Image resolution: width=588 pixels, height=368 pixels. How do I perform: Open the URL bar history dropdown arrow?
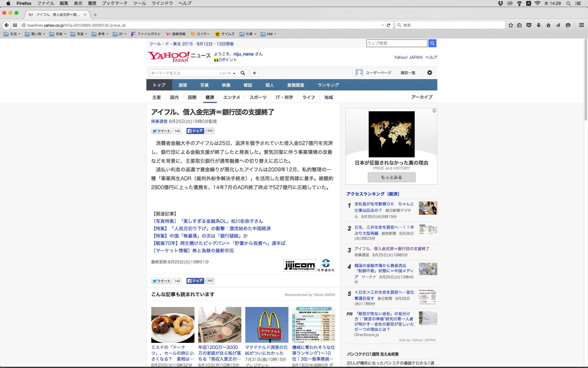(383, 25)
